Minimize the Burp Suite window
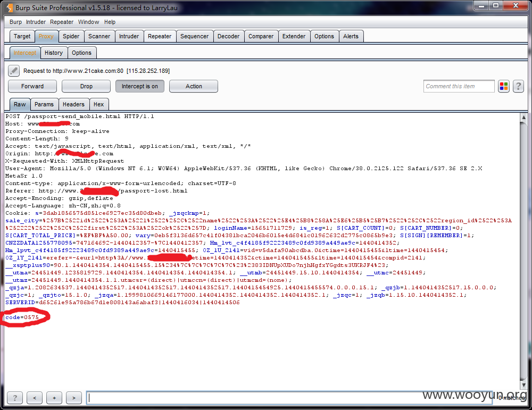Image resolution: width=532 pixels, height=410 pixels. (x=481, y=6)
